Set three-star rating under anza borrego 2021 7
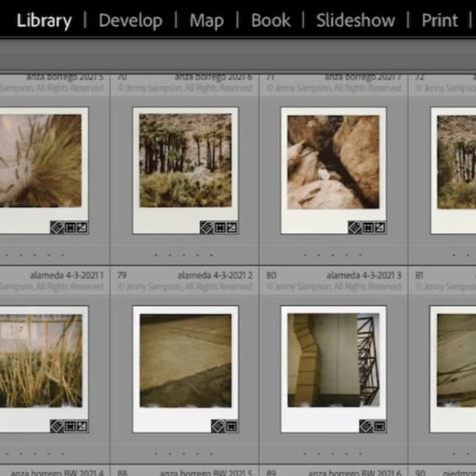Viewport: 476px width, 476px height. coord(333,255)
